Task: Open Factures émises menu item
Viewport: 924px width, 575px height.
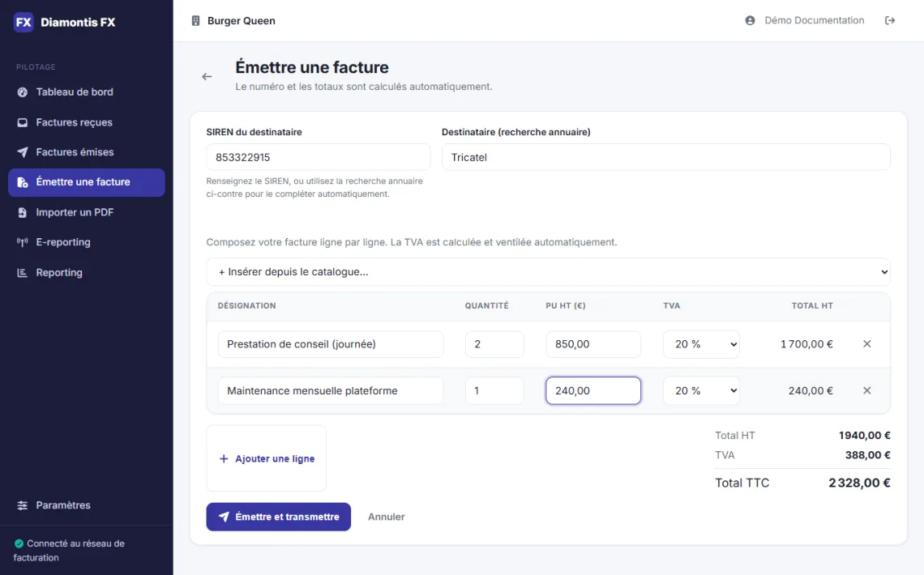Action: 87,151
